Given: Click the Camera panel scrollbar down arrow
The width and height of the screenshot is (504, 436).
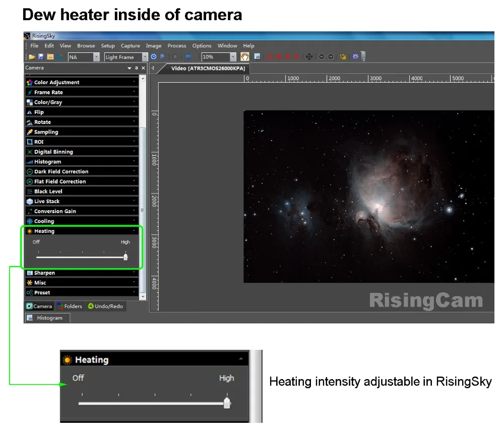Looking at the screenshot, I should (x=143, y=297).
